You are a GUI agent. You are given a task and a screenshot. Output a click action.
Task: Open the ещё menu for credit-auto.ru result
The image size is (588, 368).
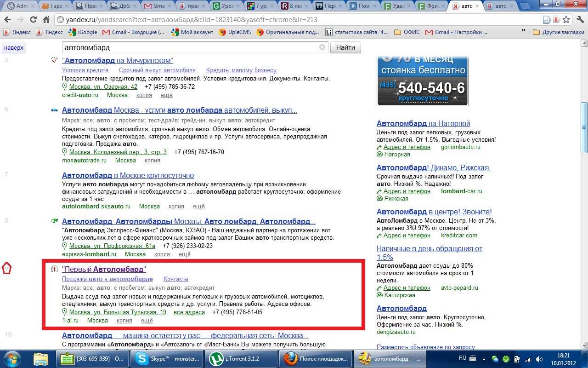pos(166,95)
